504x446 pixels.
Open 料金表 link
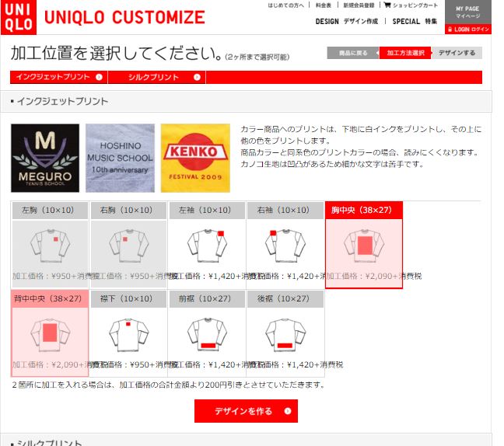(x=323, y=5)
